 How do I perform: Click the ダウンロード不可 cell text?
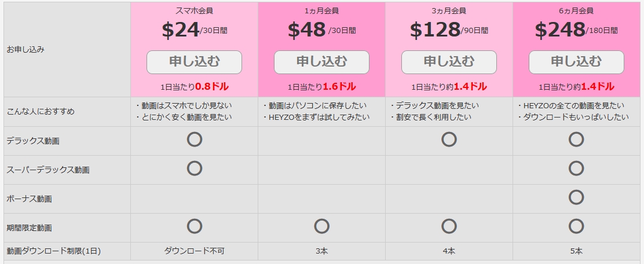(194, 251)
